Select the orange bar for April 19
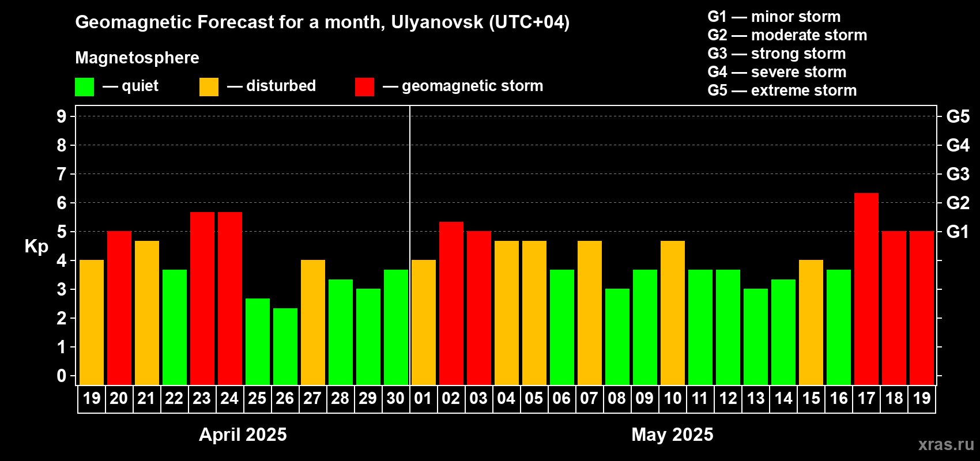This screenshot has height=461, width=980. click(x=92, y=322)
